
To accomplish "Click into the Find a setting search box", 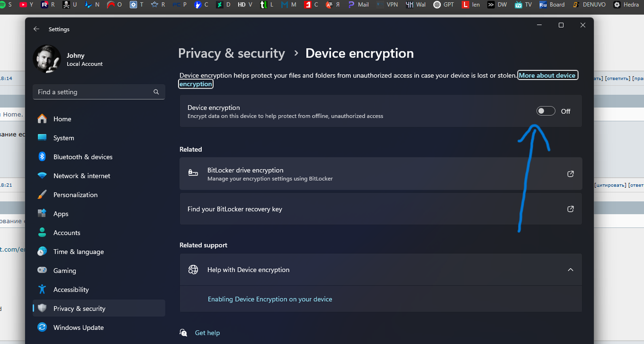I will 99,92.
